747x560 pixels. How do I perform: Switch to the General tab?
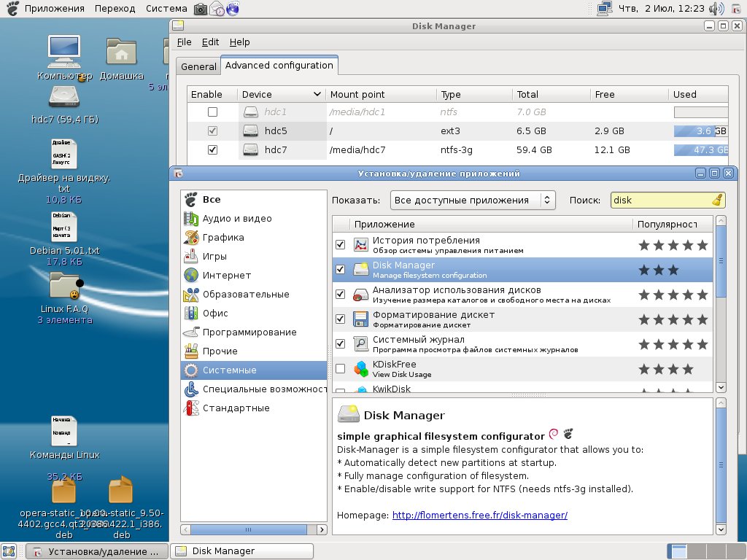click(x=198, y=66)
